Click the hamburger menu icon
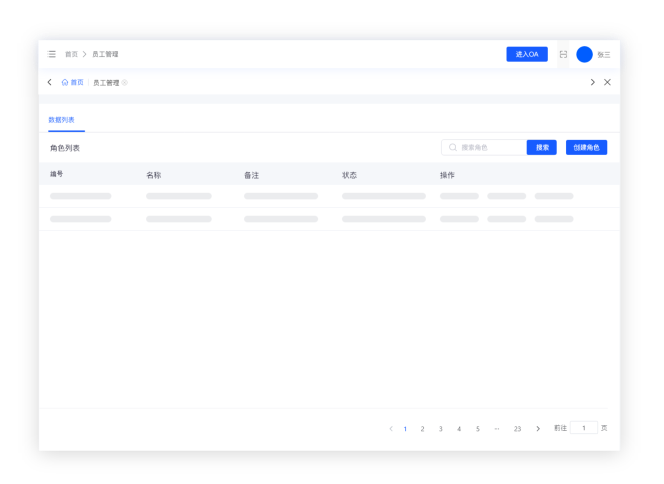 click(x=52, y=54)
